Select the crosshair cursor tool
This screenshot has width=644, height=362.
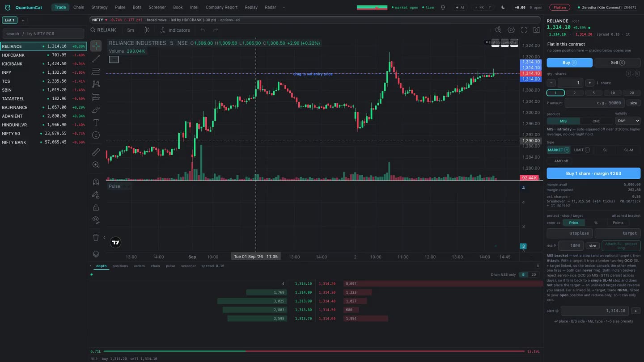pos(96,46)
